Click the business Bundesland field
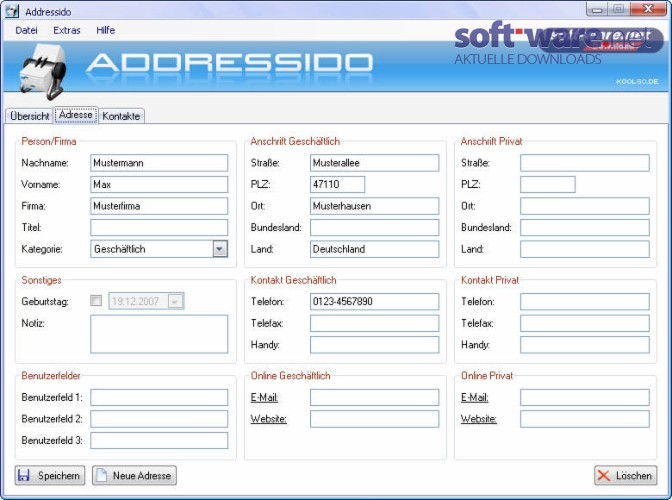The height and width of the screenshot is (500, 672). pyautogui.click(x=375, y=228)
